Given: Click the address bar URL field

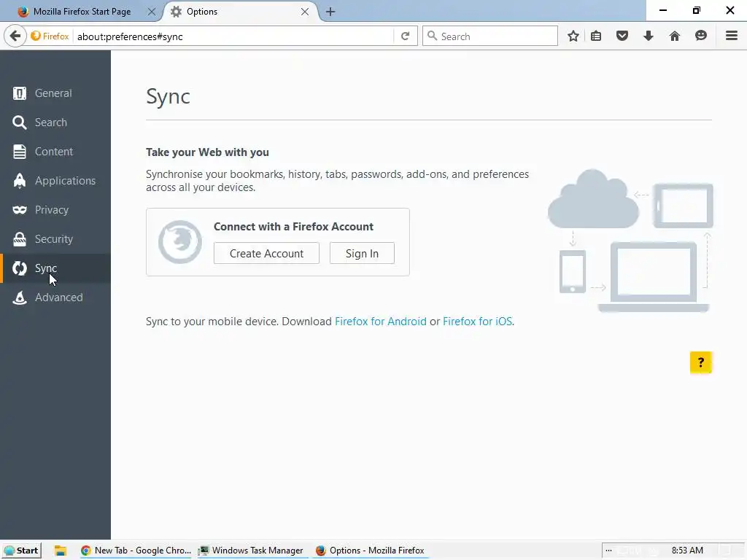Looking at the screenshot, I should coord(233,36).
